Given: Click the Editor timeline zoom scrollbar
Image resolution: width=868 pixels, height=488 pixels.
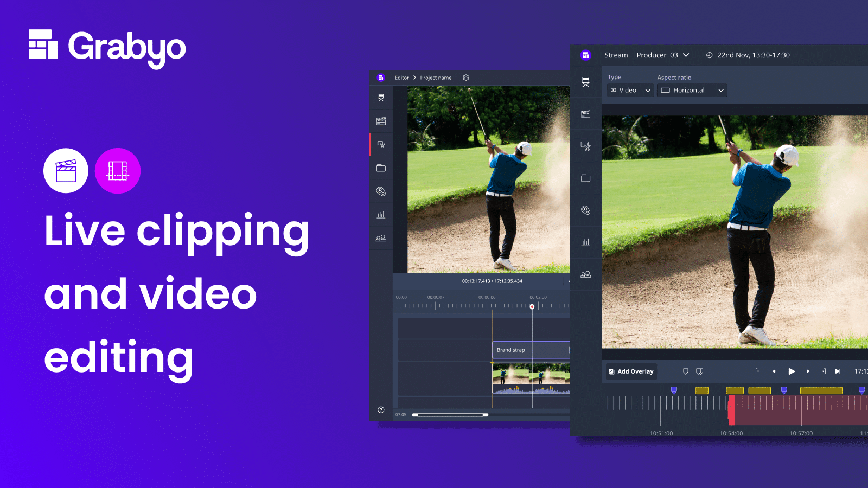Looking at the screenshot, I should (450, 415).
